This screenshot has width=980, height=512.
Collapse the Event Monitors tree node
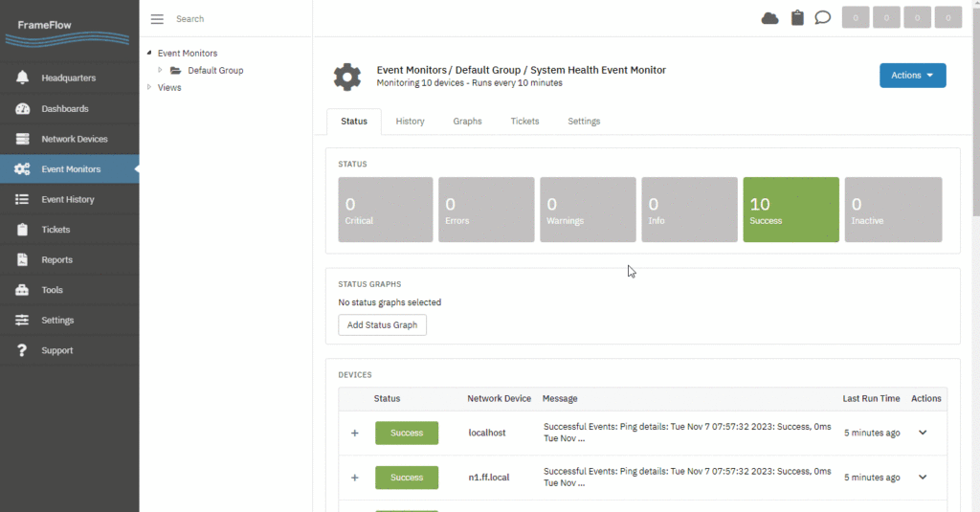click(x=148, y=54)
